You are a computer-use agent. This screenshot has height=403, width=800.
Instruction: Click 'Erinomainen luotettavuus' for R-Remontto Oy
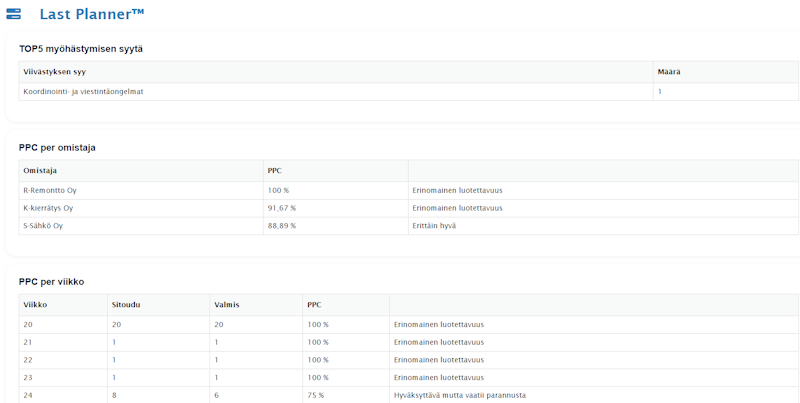click(458, 190)
